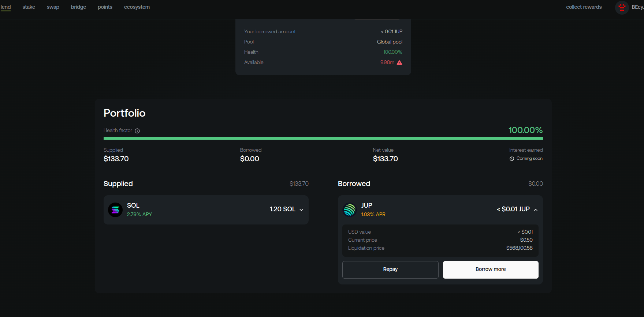Select ecosystem in the top navigation
The height and width of the screenshot is (317, 644).
pos(137,7)
